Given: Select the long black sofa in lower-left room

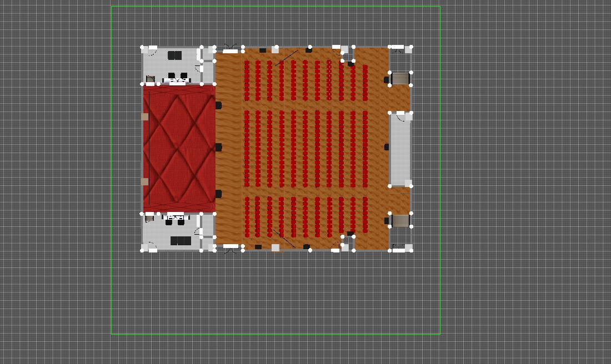Looking at the screenshot, I should [x=181, y=241].
